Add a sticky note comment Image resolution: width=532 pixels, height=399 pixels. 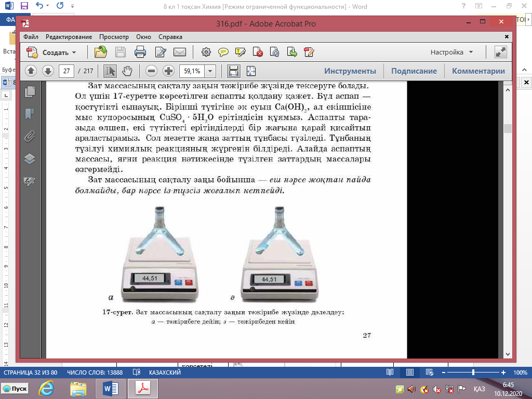coord(223,52)
